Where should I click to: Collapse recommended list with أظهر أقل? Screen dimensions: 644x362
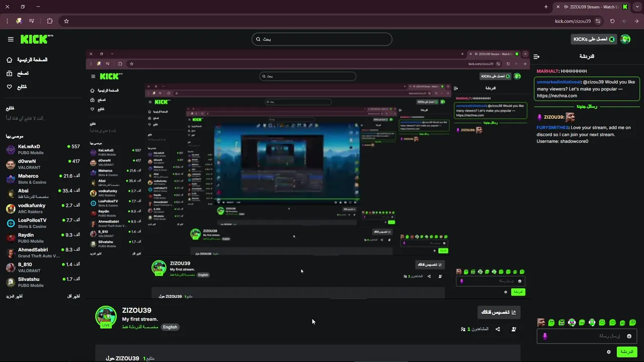point(73,297)
